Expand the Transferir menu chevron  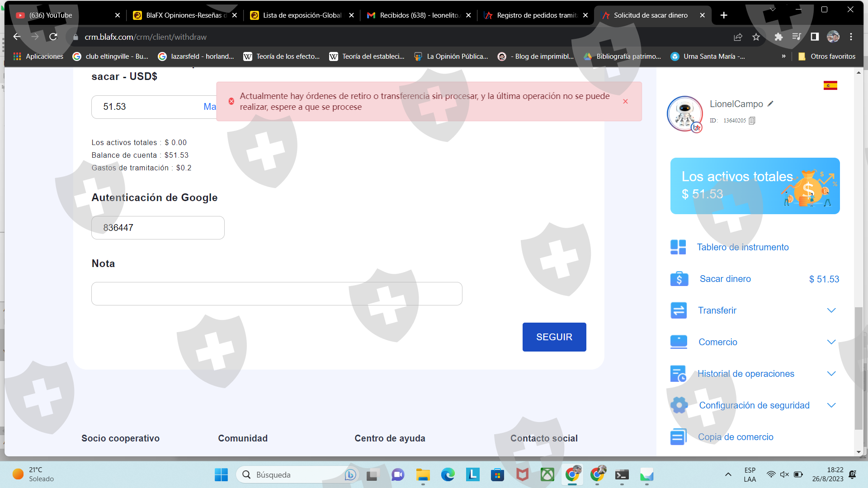[x=831, y=310]
